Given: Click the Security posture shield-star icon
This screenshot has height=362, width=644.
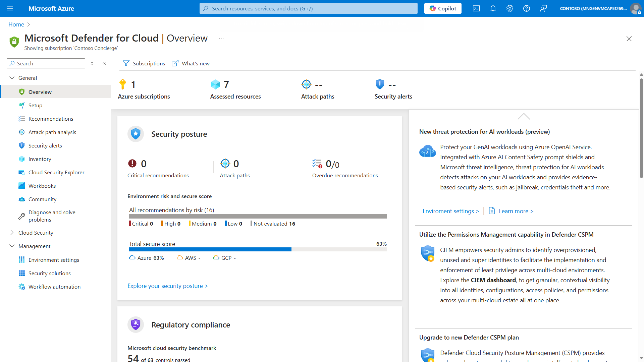Looking at the screenshot, I should click(x=136, y=134).
